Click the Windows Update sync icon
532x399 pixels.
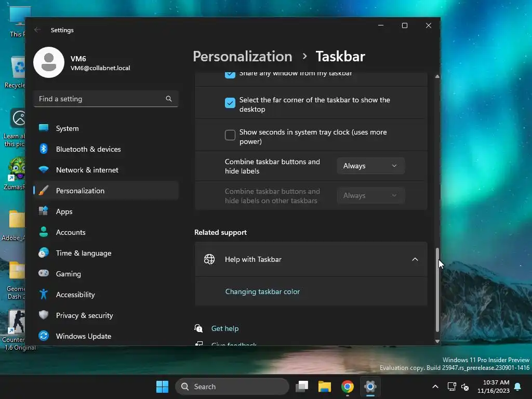(x=44, y=336)
